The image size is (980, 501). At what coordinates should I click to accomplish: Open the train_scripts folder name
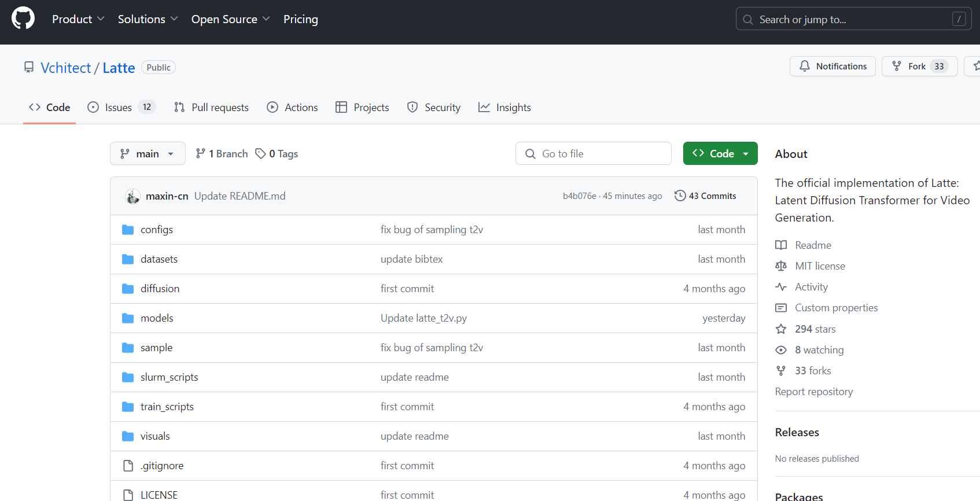(167, 407)
